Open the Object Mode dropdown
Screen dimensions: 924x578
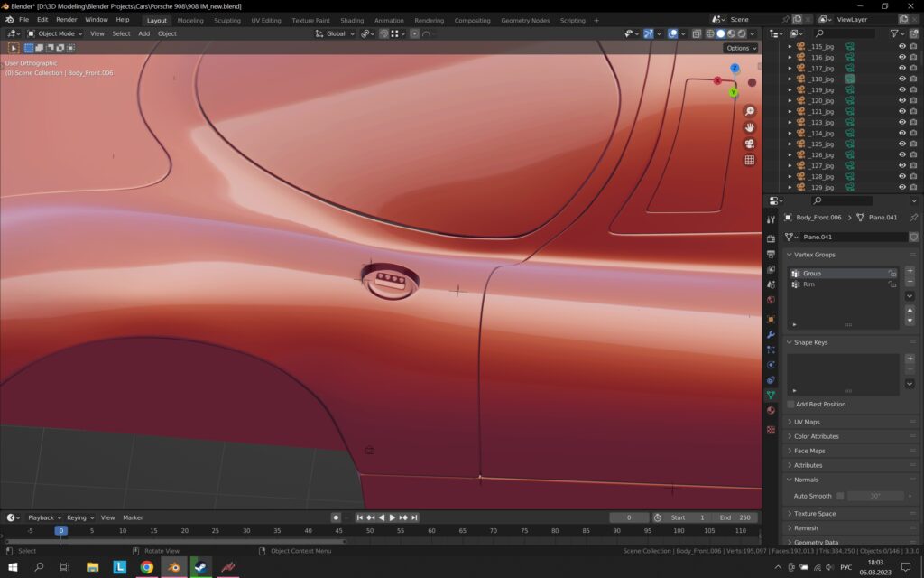tap(55, 33)
